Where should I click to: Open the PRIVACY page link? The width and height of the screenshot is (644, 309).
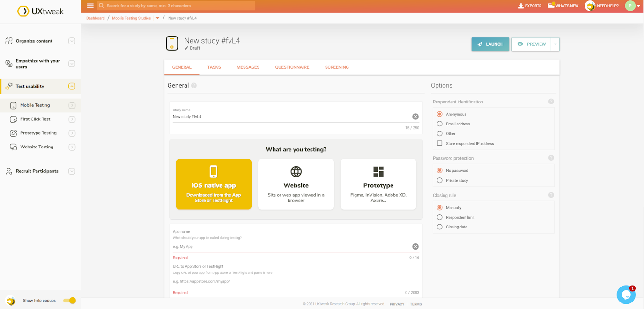(x=397, y=304)
